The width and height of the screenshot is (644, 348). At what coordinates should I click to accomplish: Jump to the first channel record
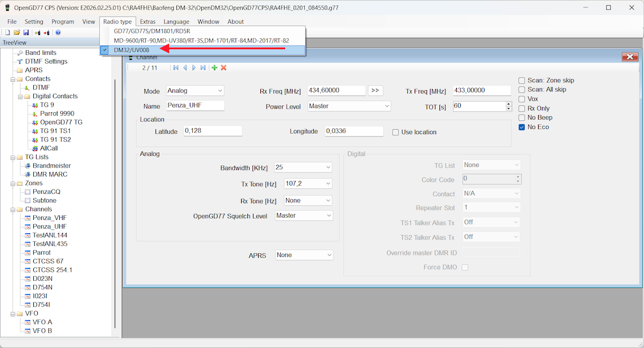coord(176,68)
